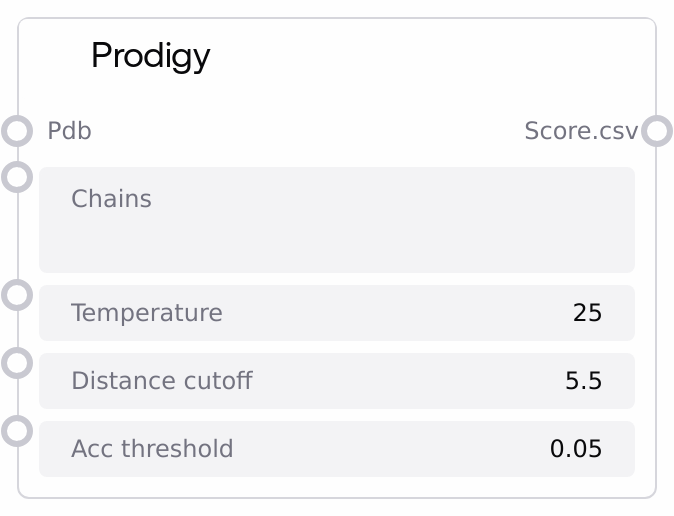Click the Chains input connector circle

[x=17, y=177]
